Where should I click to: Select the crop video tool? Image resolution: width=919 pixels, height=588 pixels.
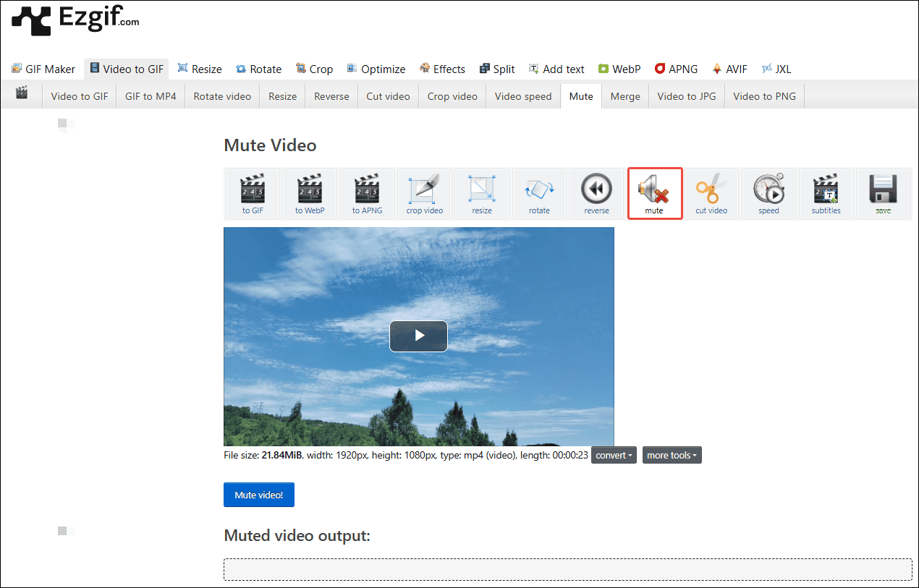[x=424, y=193]
